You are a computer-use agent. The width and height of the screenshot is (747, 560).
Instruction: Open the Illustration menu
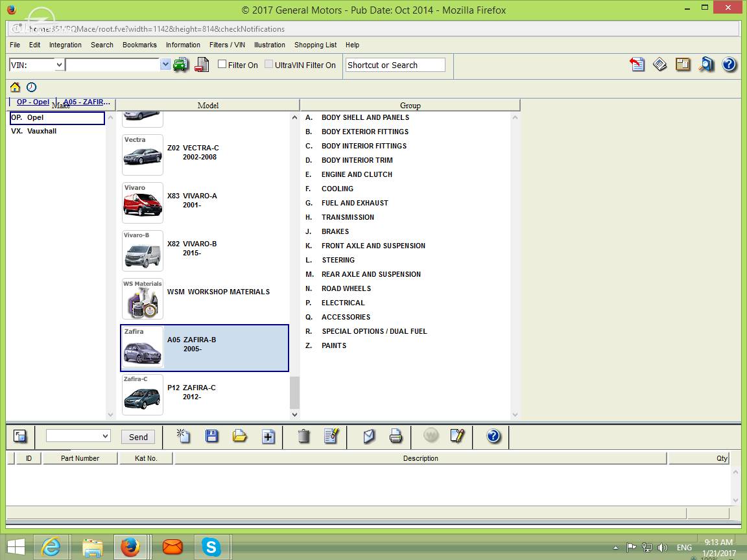pyautogui.click(x=270, y=45)
